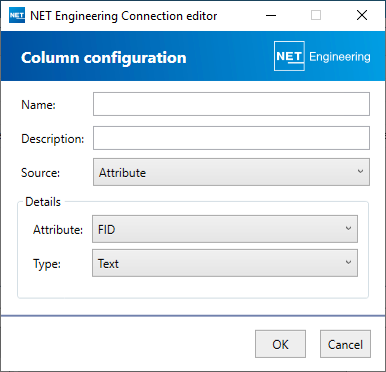
Task: Click the Attribute: label in Details
Action: [58, 230]
